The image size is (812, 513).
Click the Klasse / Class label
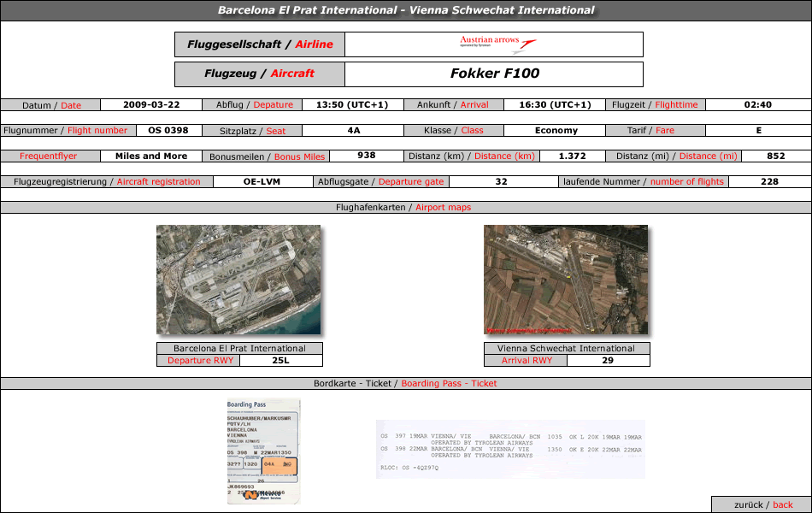(453, 131)
